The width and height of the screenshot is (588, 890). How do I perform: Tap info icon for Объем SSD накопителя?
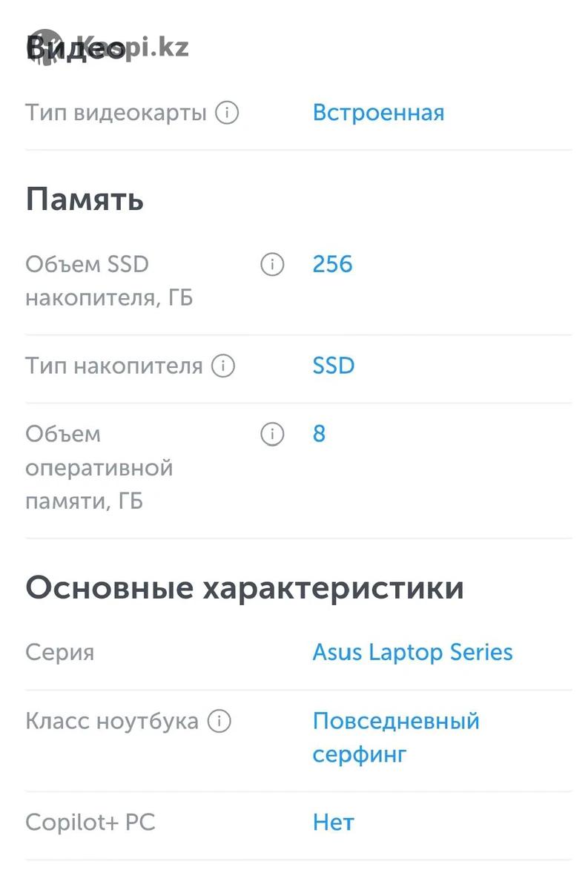[272, 264]
